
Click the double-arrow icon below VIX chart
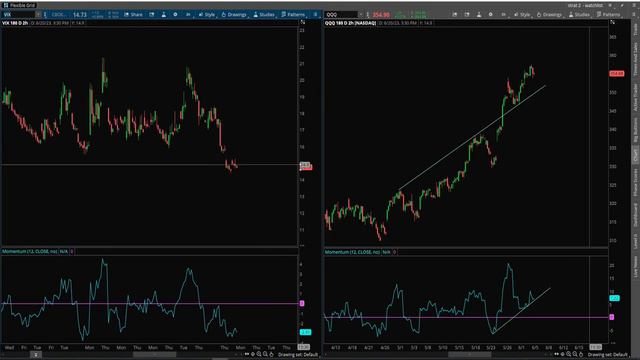click(x=247, y=354)
